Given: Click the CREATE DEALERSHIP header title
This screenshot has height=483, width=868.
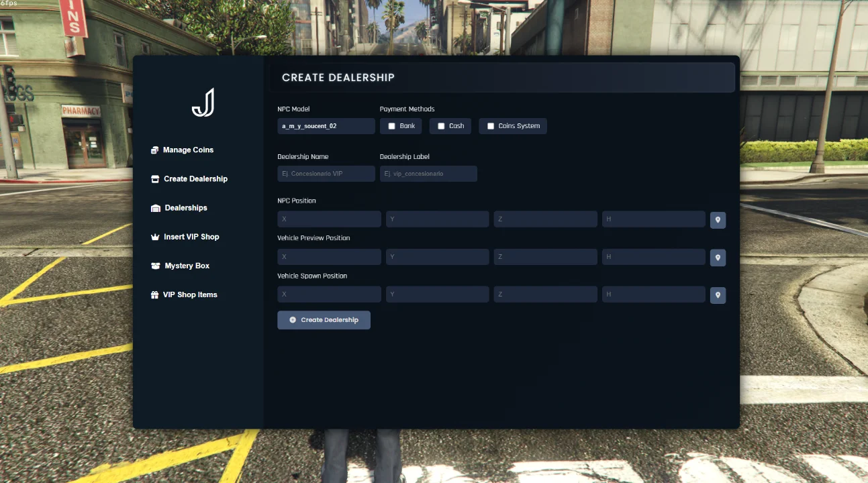Looking at the screenshot, I should [338, 78].
